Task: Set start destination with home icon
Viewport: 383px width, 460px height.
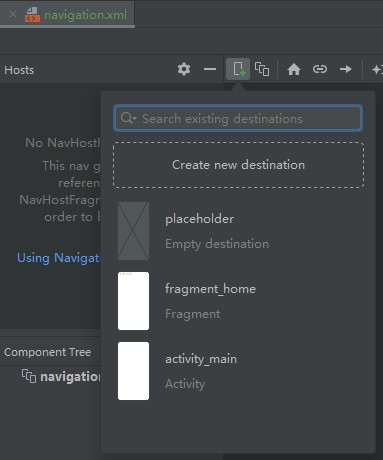Action: pos(294,69)
